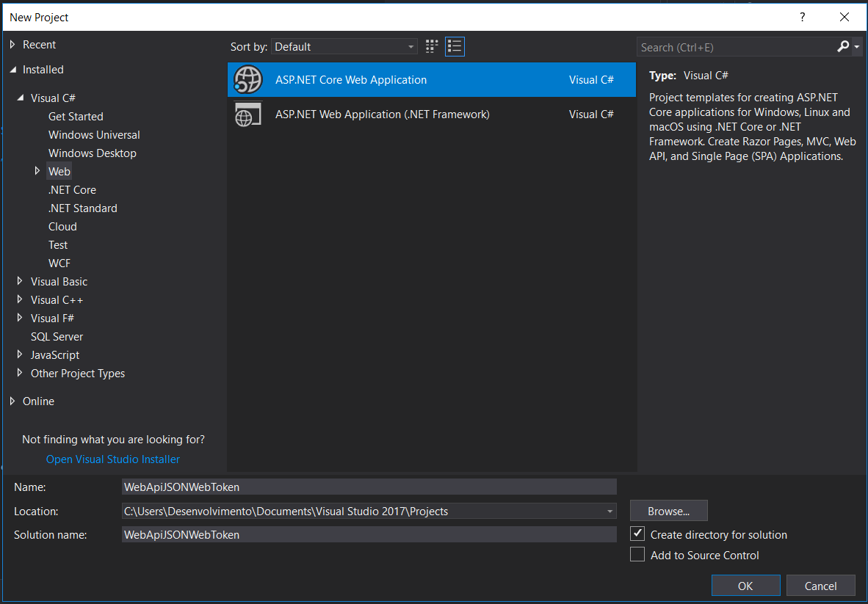This screenshot has height=604, width=868.
Task: Click the Cancel button
Action: [820, 586]
